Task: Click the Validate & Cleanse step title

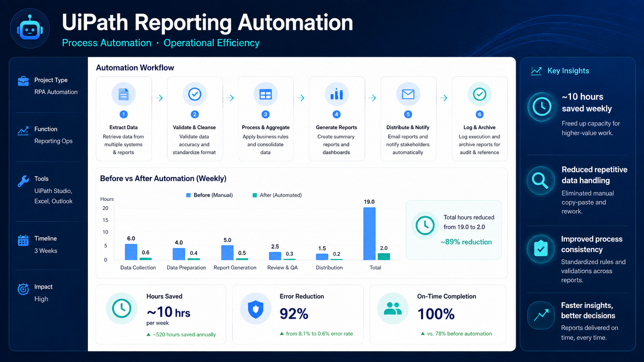Action: (194, 127)
